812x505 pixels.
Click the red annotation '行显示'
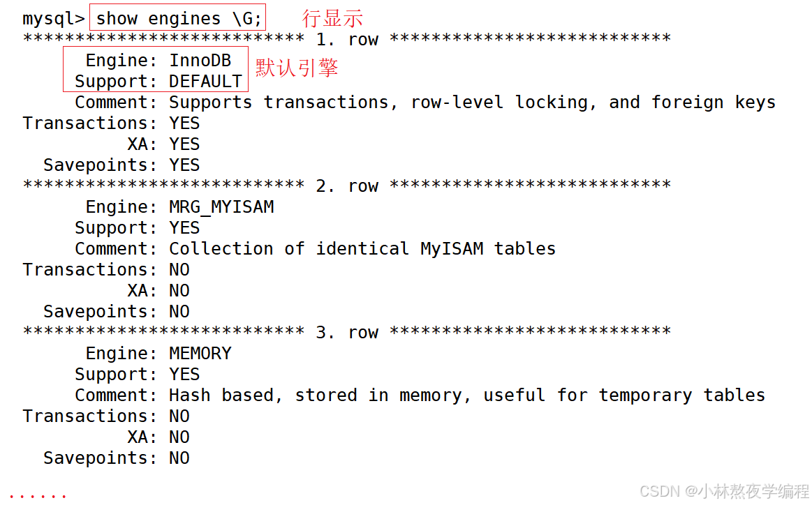(x=332, y=18)
